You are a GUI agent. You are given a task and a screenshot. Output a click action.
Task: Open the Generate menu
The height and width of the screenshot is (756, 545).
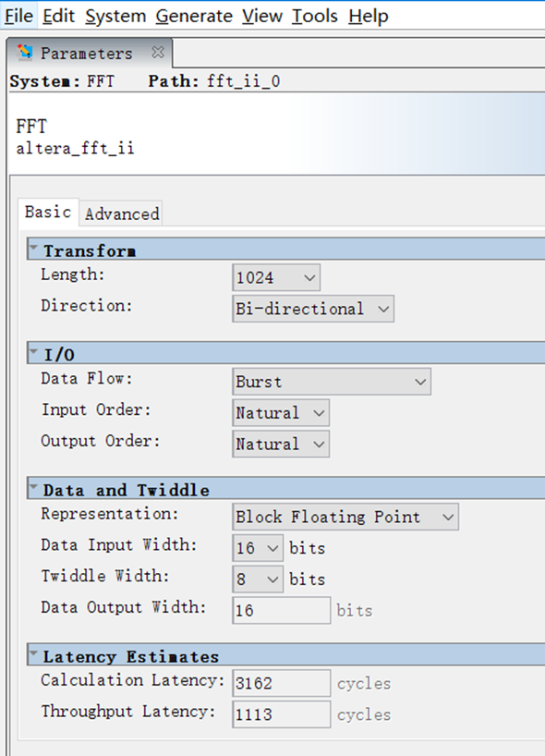(194, 16)
